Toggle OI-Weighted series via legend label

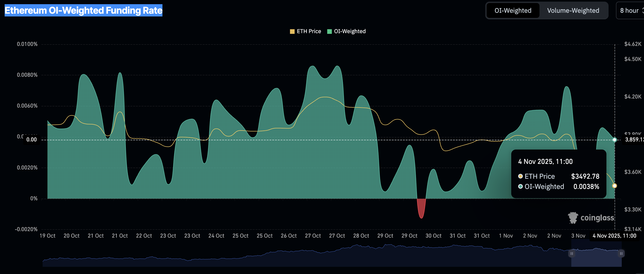(350, 32)
